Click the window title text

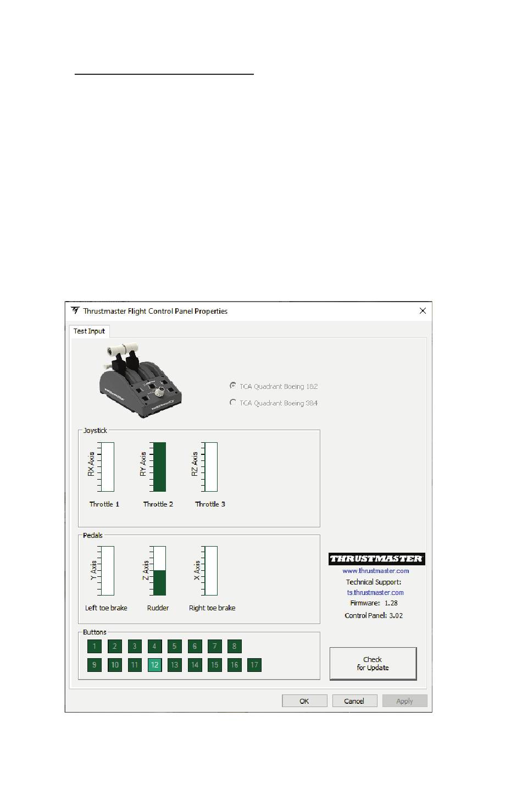[x=155, y=311]
